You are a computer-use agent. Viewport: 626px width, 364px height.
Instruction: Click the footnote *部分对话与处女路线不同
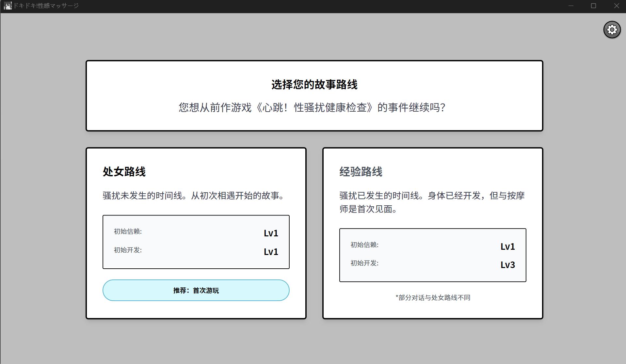pyautogui.click(x=433, y=297)
